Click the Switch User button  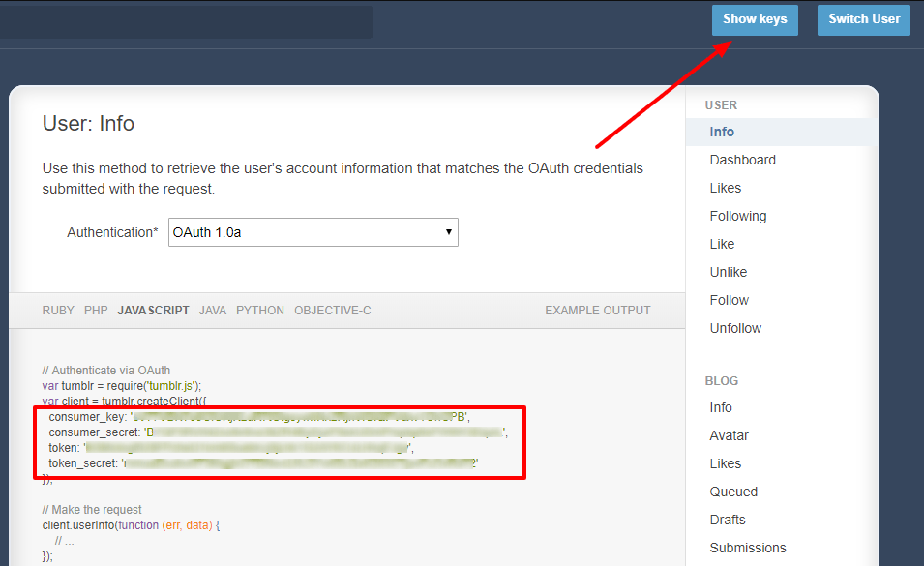(x=863, y=19)
